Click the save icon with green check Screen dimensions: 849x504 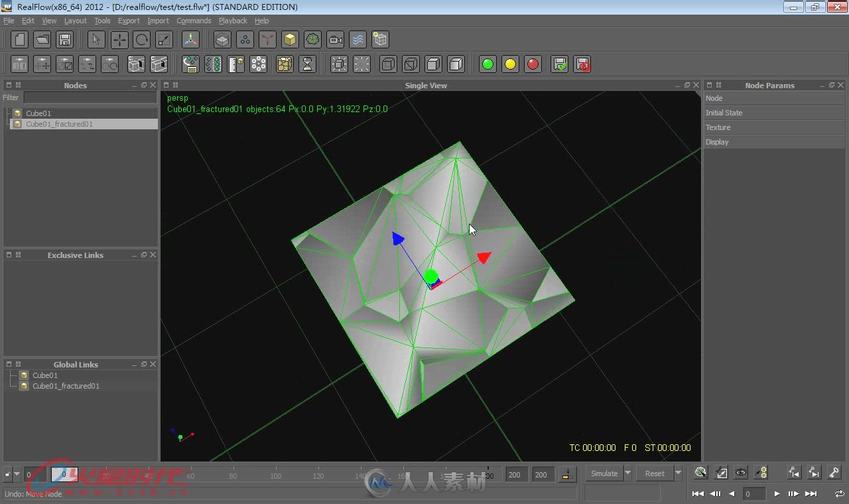pos(560,64)
